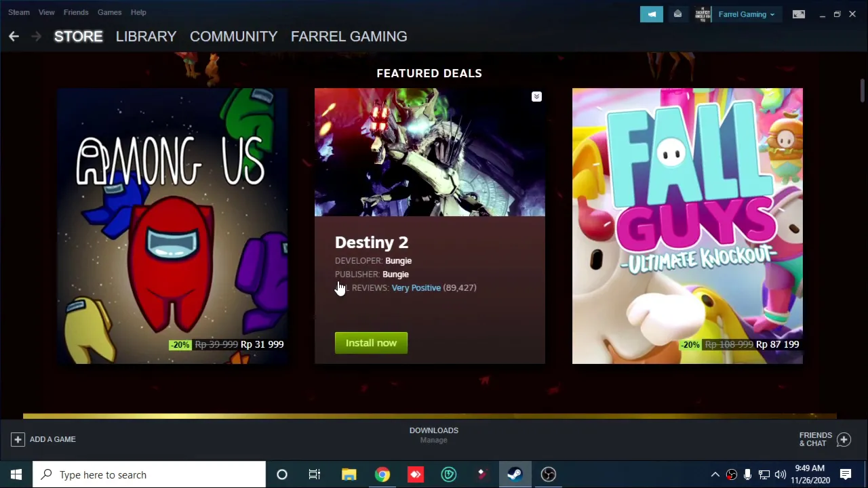Open the View menu
The image size is (868, 488).
pos(47,12)
